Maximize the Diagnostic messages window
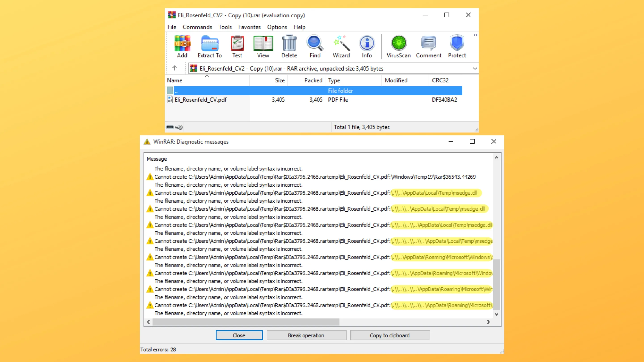The height and width of the screenshot is (362, 644). (472, 141)
